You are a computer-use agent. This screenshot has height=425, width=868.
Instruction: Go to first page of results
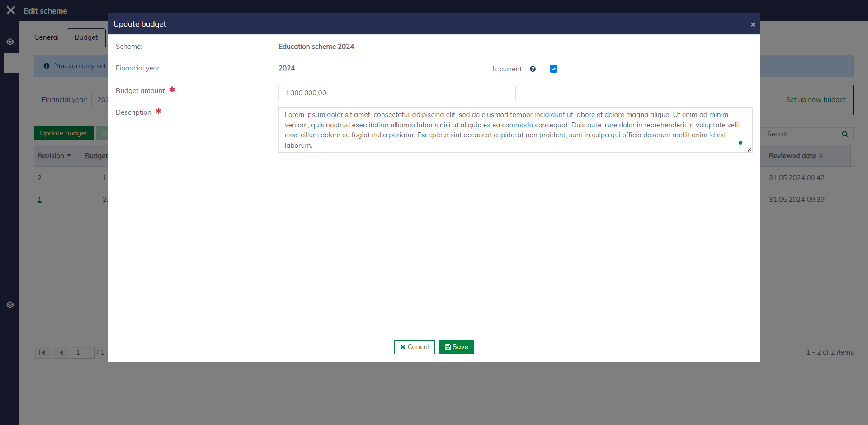click(42, 352)
